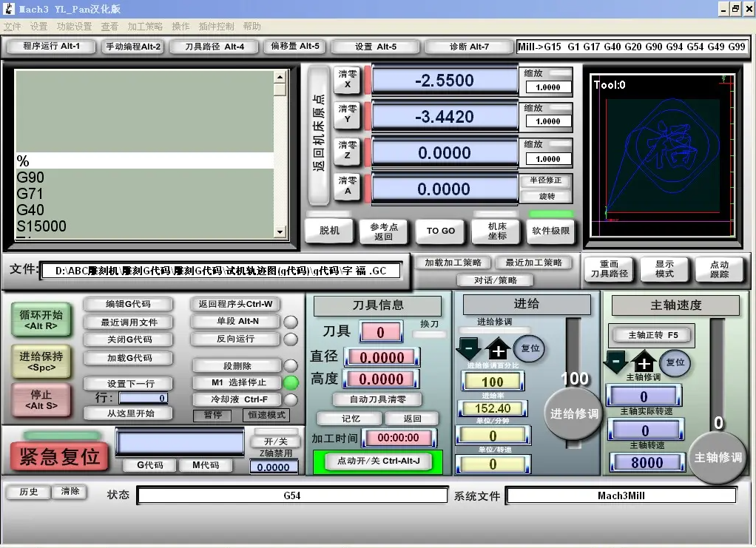Zero the X axis with 清零X

pyautogui.click(x=347, y=80)
